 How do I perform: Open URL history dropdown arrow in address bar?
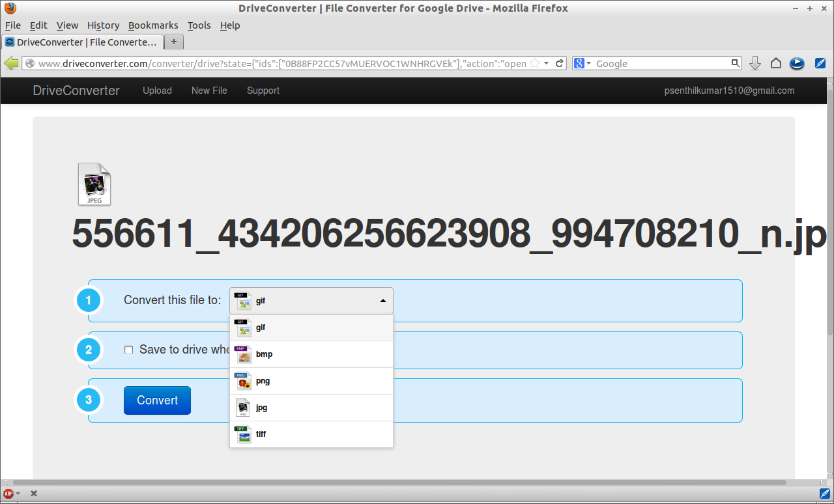coord(547,63)
